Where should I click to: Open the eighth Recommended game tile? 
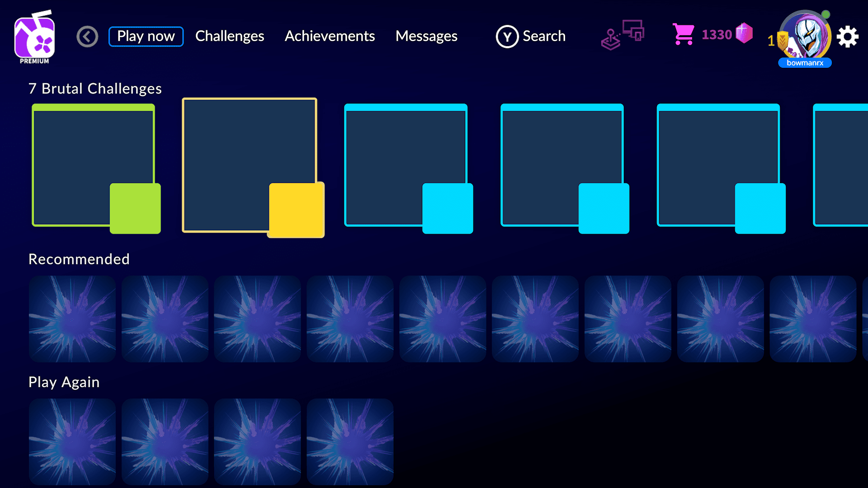click(721, 319)
